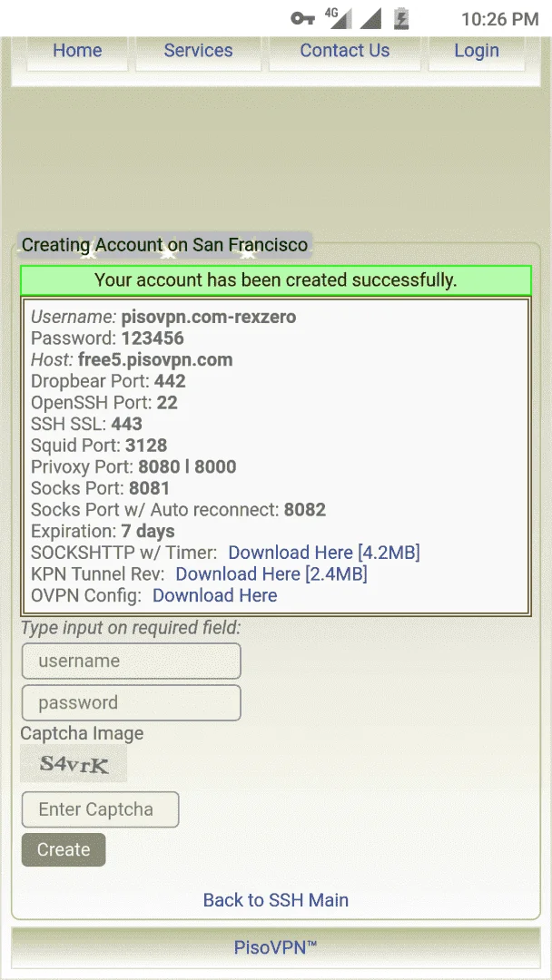Image resolution: width=552 pixels, height=980 pixels.
Task: Select Socks Port value 8081
Action: [x=150, y=488]
